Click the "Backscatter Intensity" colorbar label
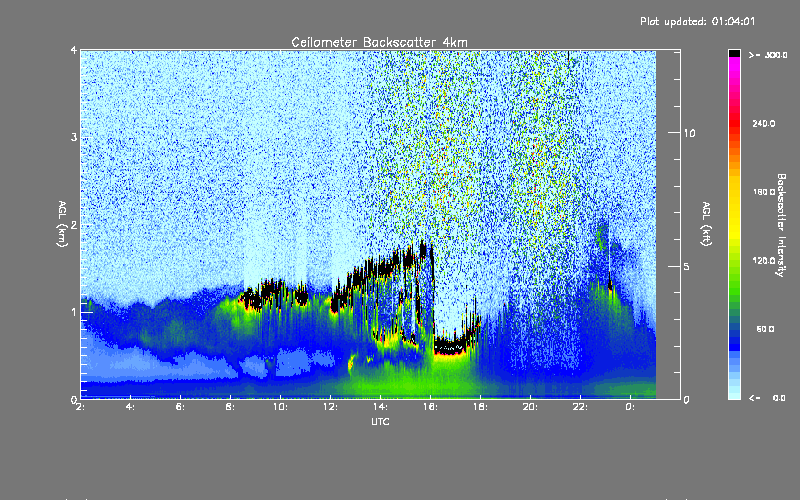The height and width of the screenshot is (500, 800). pos(781,225)
